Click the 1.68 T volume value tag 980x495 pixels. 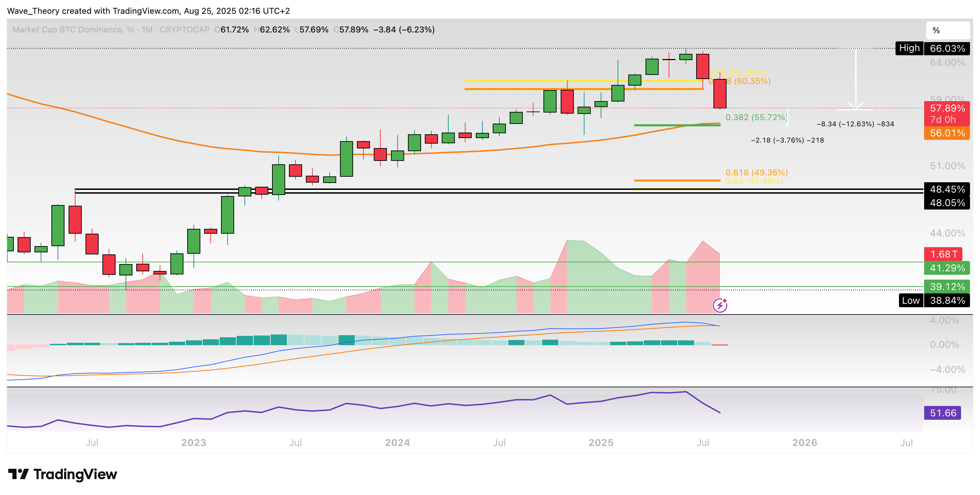(x=943, y=254)
